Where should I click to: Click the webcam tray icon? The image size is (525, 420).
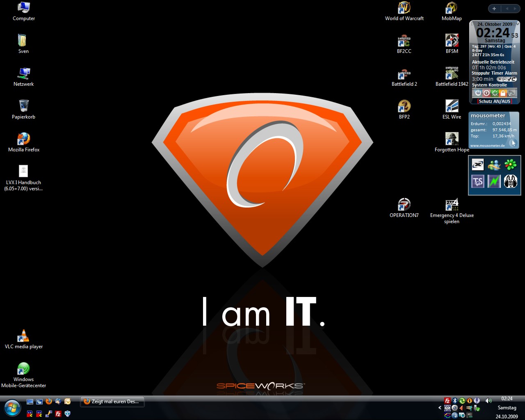(x=455, y=408)
